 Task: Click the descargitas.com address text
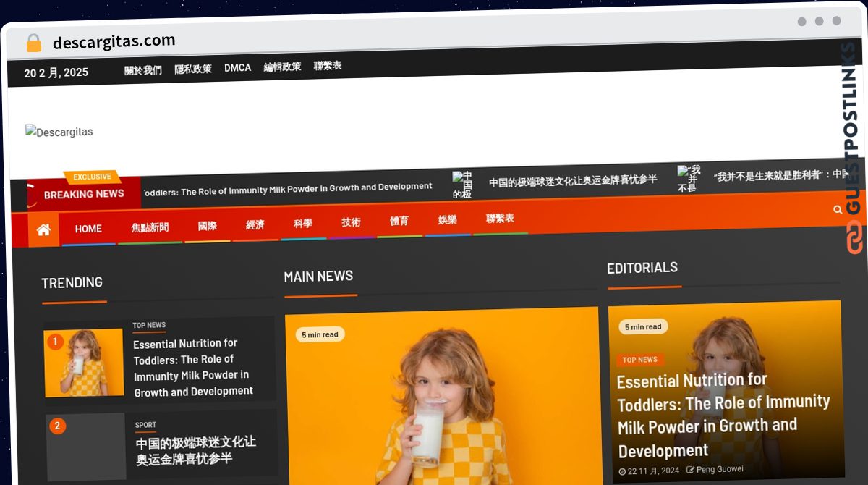114,41
